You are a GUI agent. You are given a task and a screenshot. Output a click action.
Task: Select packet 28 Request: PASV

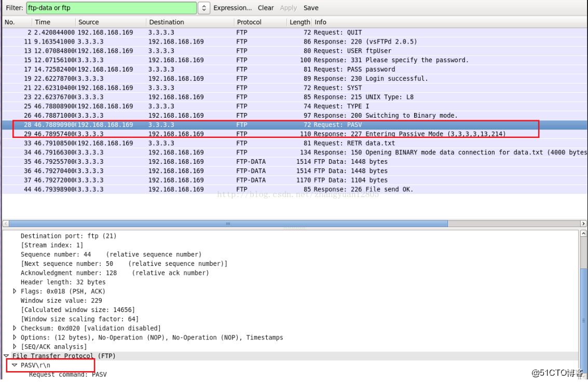294,125
